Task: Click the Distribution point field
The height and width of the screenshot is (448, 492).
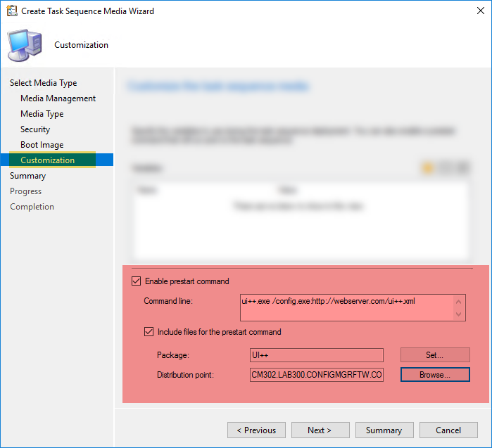Action: coord(317,375)
